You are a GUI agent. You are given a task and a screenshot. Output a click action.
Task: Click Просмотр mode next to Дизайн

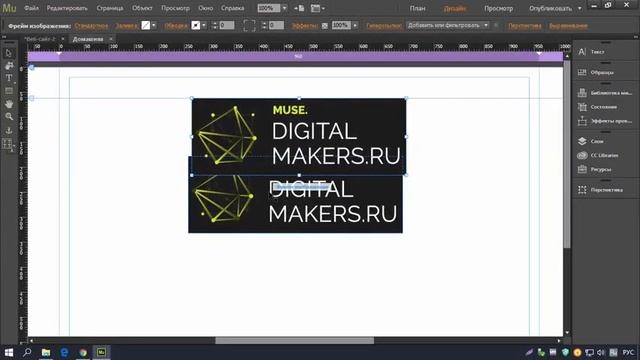click(498, 8)
